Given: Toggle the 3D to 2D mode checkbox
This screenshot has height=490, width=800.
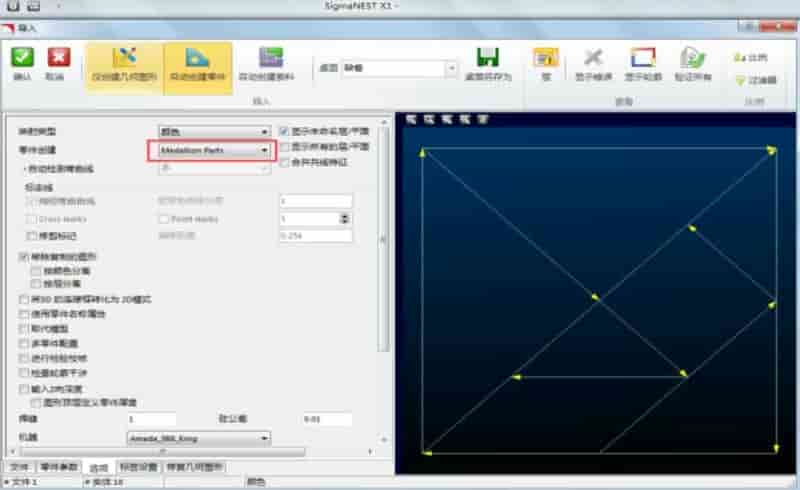Looking at the screenshot, I should pos(23,299).
